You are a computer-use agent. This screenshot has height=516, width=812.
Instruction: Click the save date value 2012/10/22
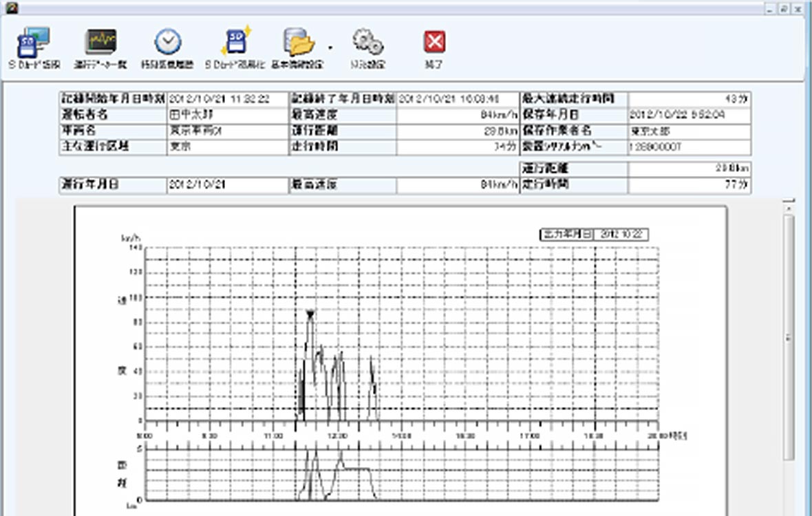coord(689,114)
